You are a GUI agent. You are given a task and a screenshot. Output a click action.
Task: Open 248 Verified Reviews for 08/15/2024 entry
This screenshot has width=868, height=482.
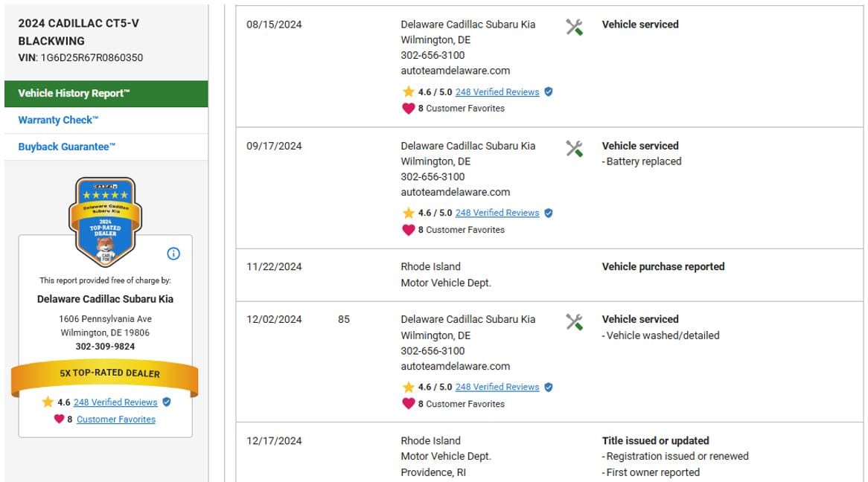(497, 92)
